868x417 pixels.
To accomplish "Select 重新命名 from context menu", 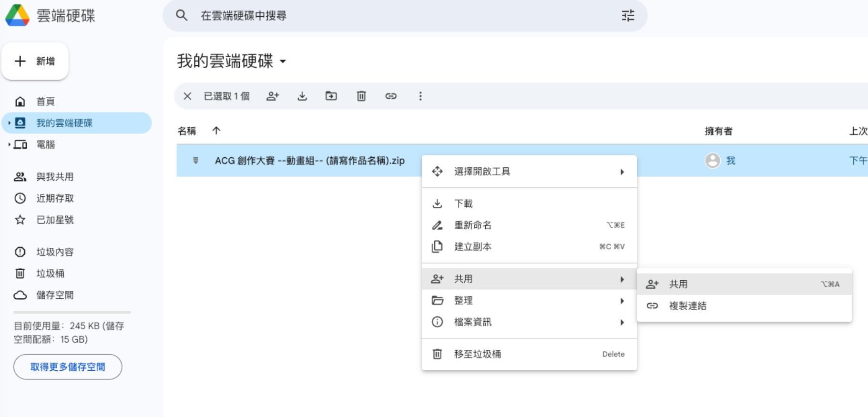I will pos(529,225).
